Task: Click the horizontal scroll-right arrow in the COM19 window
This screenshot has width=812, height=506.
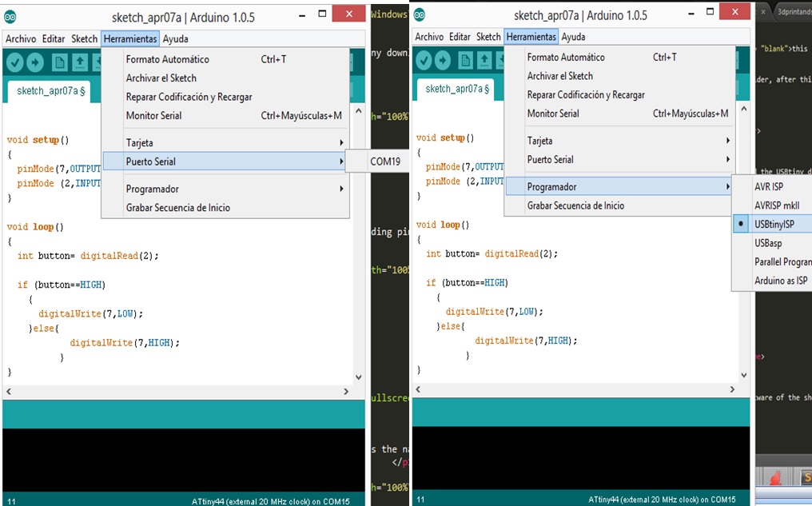Action: pos(346,392)
